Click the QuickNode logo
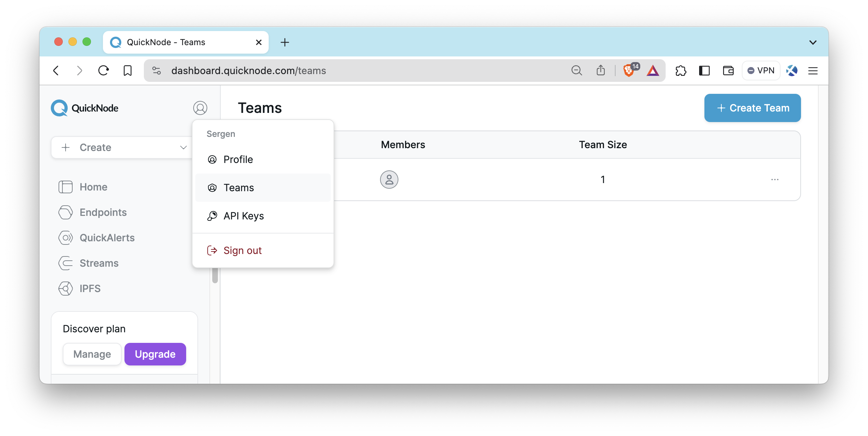868x436 pixels. point(85,108)
